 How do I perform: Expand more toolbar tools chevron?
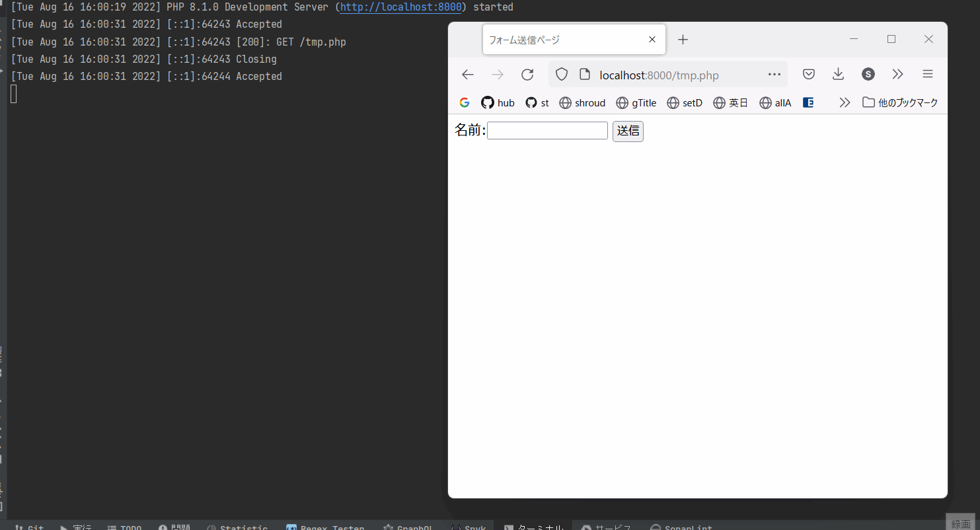(x=897, y=75)
